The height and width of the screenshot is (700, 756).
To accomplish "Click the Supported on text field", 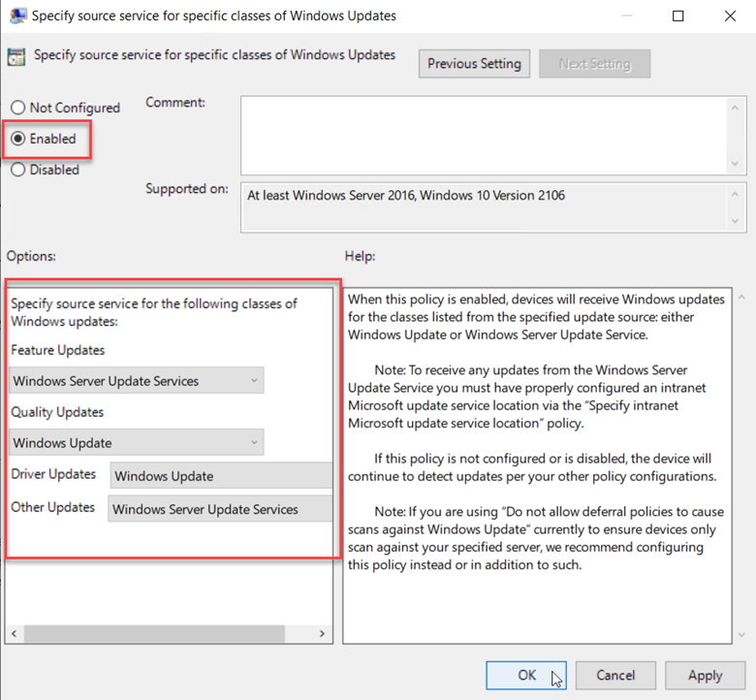I will [x=484, y=207].
